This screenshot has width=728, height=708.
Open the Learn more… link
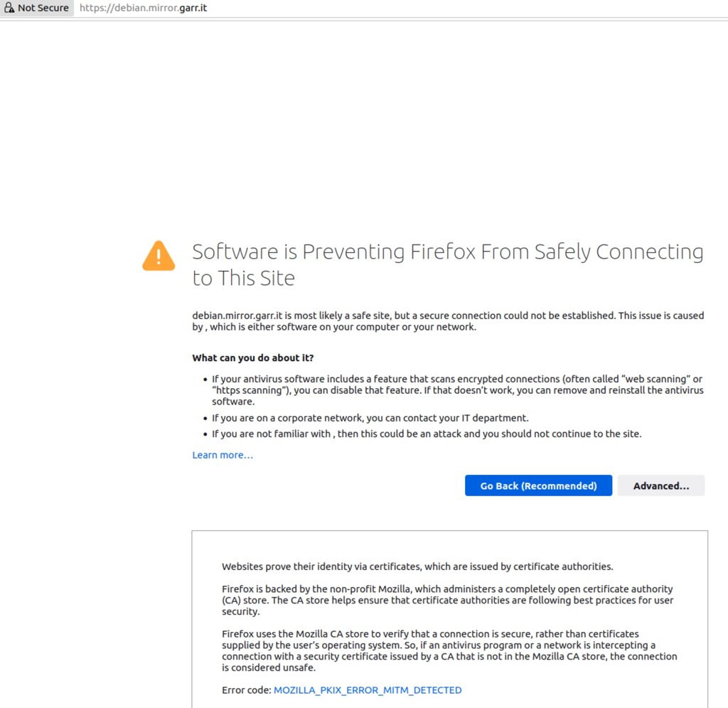223,455
